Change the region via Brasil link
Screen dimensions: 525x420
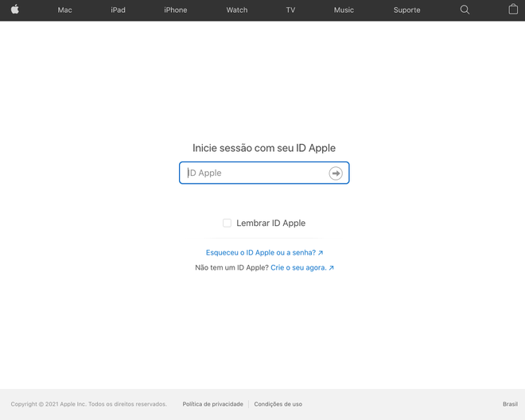510,404
